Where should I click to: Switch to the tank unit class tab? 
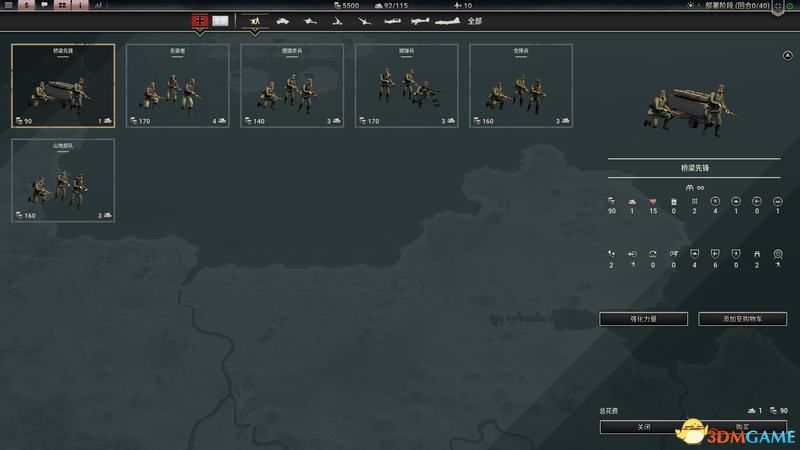[x=282, y=21]
